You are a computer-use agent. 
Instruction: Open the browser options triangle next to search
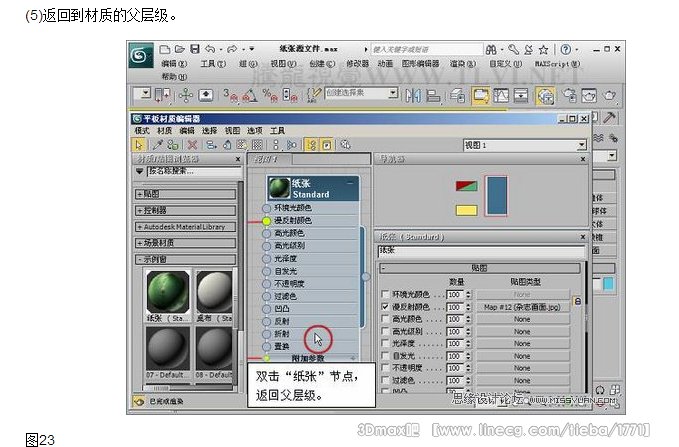139,171
